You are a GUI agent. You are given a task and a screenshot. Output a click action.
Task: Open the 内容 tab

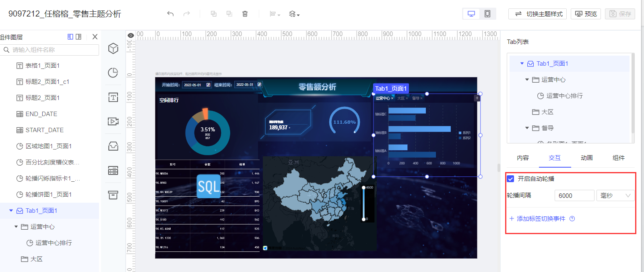tap(523, 158)
